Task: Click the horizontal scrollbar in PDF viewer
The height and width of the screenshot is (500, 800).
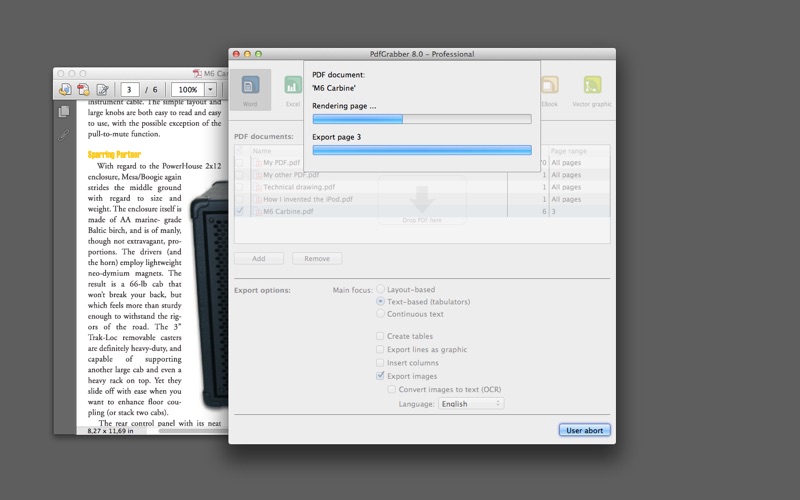Action: 193,431
